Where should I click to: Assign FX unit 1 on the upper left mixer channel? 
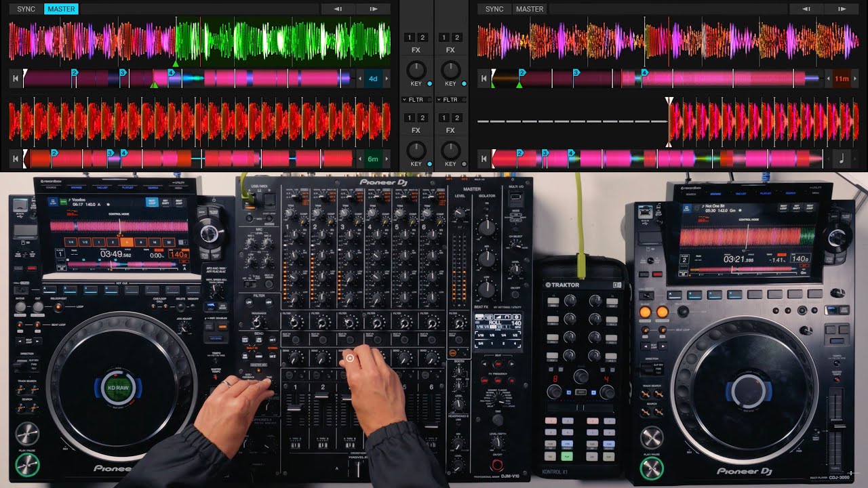[x=410, y=37]
